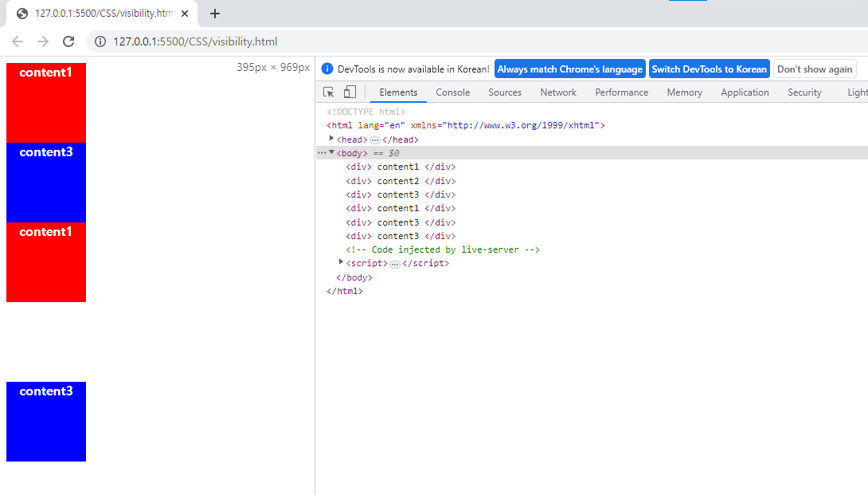Click the browser forward arrow
868x495 pixels.
click(x=43, y=41)
